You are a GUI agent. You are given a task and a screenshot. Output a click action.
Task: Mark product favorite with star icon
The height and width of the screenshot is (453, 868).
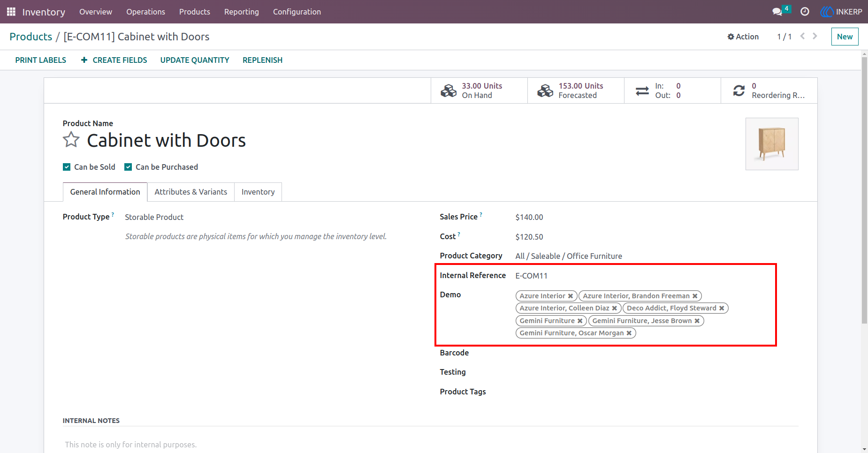[x=71, y=140]
